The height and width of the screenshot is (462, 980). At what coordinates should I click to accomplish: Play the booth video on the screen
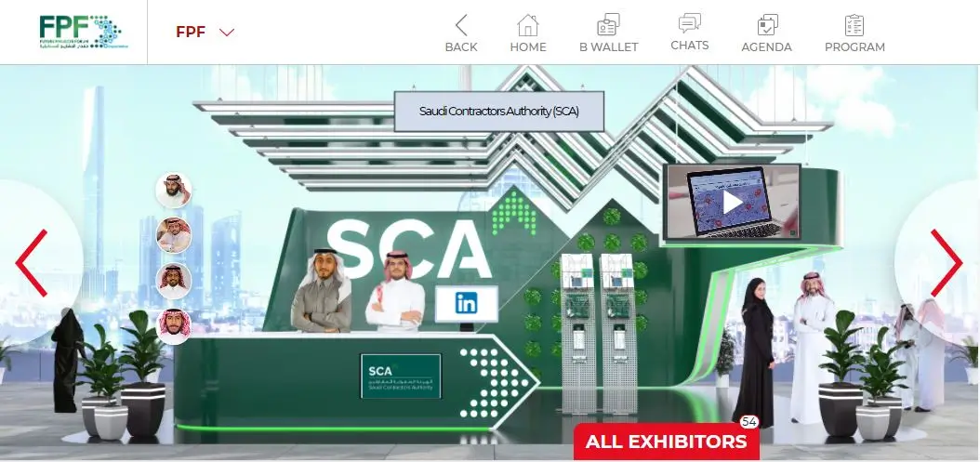733,202
